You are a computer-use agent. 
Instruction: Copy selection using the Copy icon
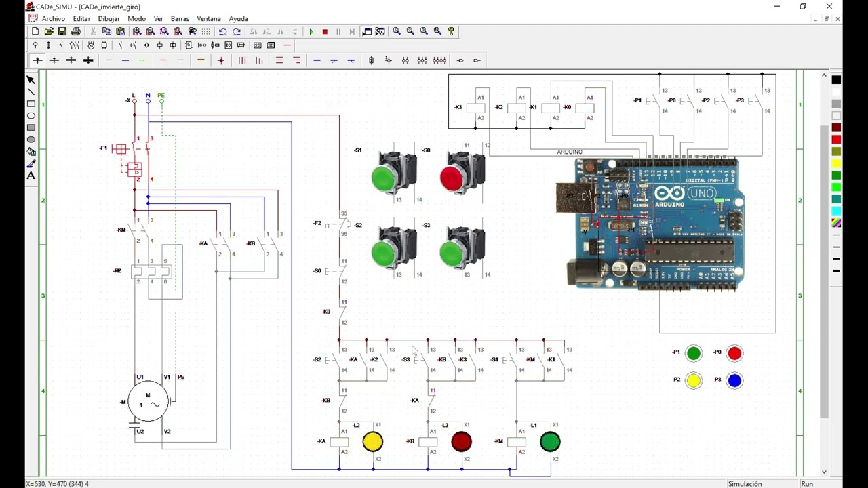pyautogui.click(x=106, y=31)
